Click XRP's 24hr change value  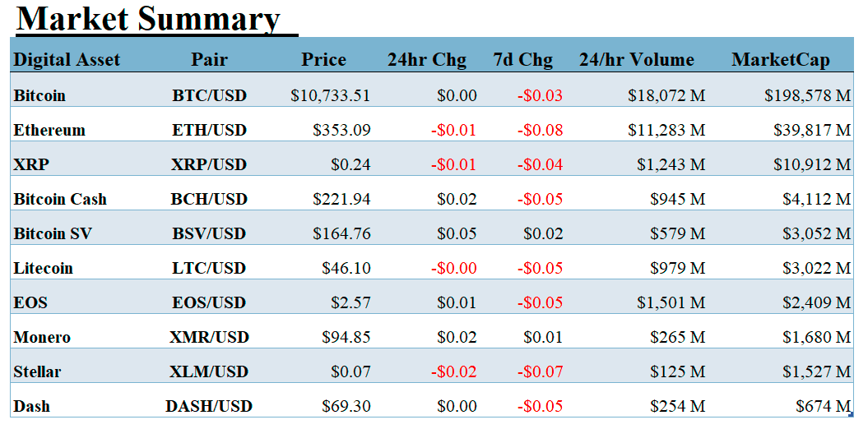coord(454,164)
